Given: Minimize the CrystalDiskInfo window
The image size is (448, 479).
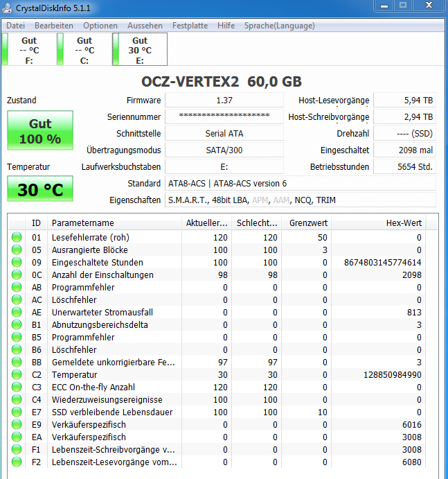Looking at the screenshot, I should click(x=384, y=6).
